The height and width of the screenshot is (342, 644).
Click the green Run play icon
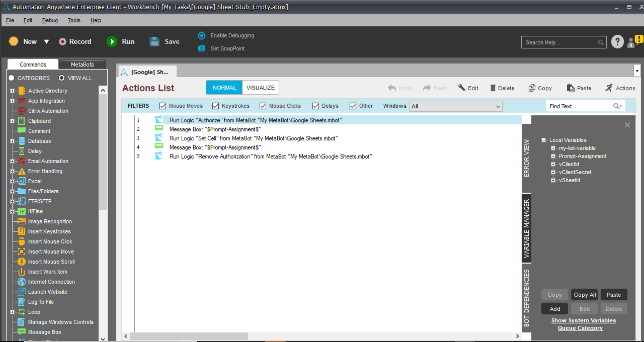click(112, 42)
